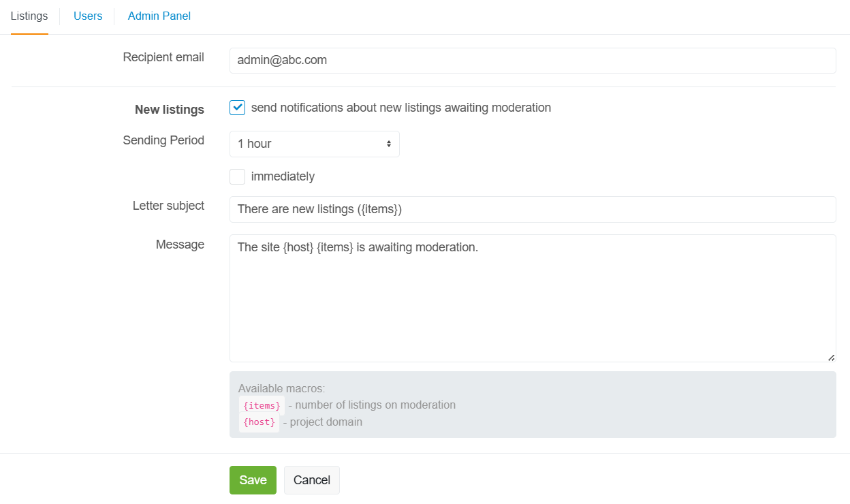The height and width of the screenshot is (504, 850).
Task: Switch to the Listings tab
Action: [x=29, y=16]
